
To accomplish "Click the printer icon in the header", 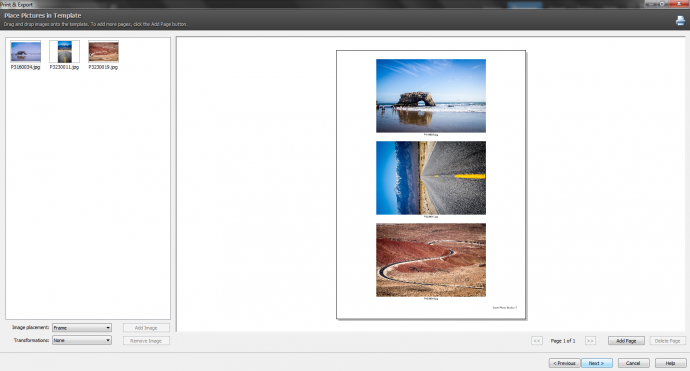I will click(680, 21).
